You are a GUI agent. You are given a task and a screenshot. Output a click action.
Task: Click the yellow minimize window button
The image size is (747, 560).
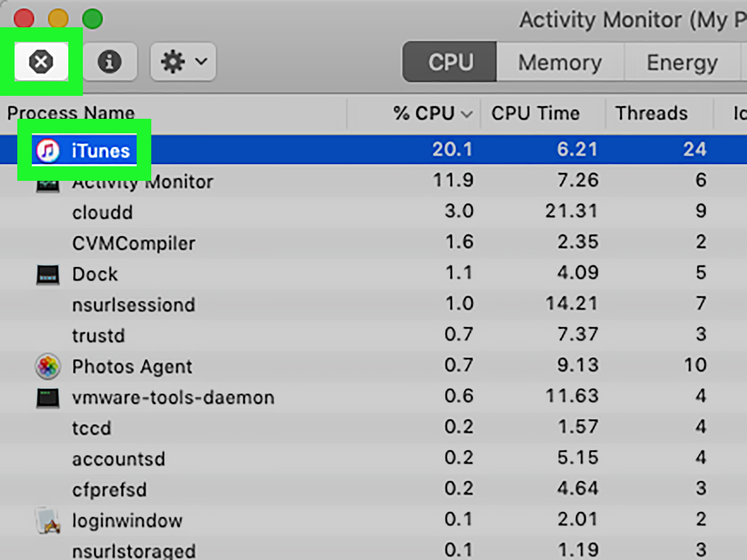coord(58,19)
